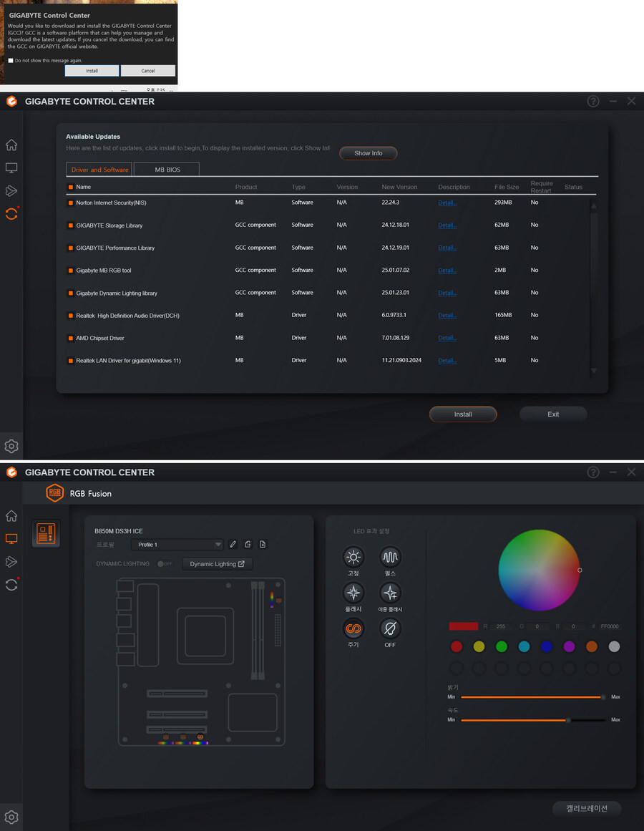
Task: Click the pencil edit icon beside Profile 1
Action: pyautogui.click(x=233, y=545)
